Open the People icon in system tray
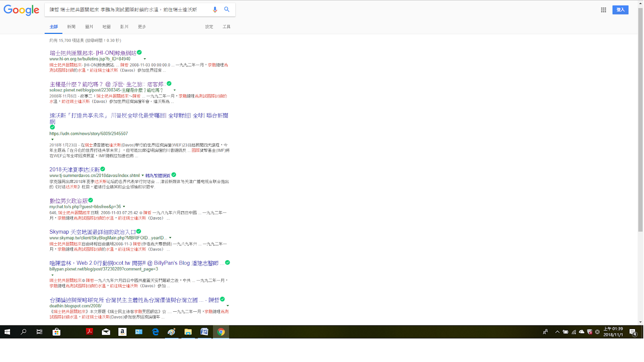 (545, 332)
